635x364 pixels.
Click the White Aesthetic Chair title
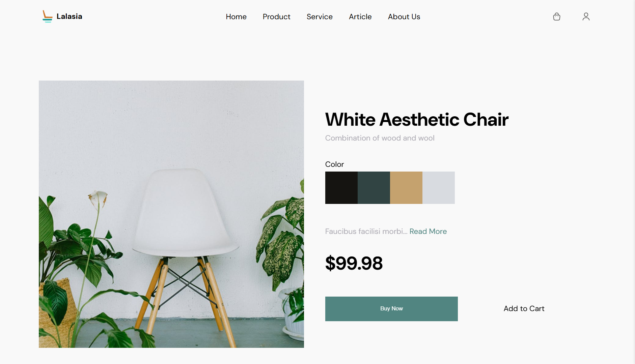point(417,120)
